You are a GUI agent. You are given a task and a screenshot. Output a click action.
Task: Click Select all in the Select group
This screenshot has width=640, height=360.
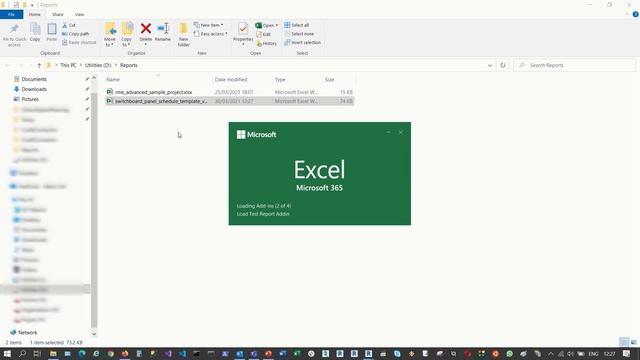[297, 25]
